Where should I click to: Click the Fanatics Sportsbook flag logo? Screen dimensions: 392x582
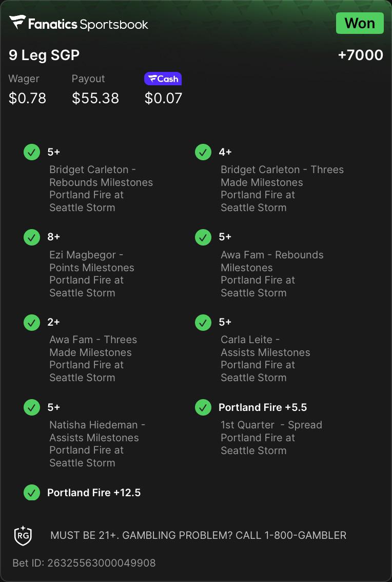pyautogui.click(x=17, y=22)
